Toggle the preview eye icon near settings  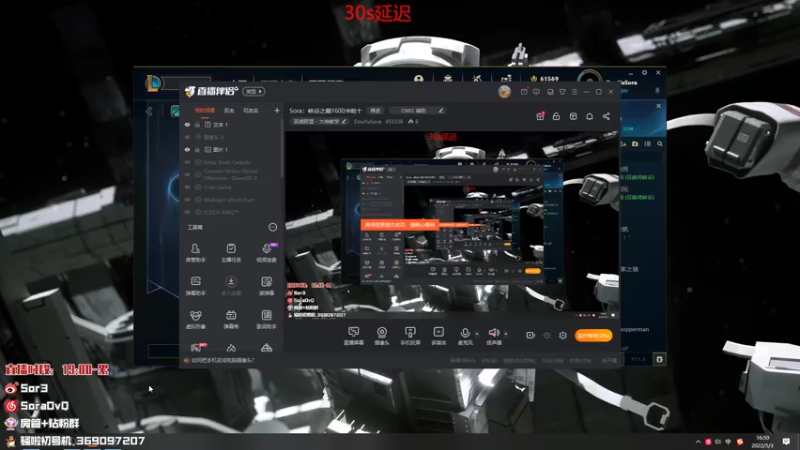click(x=547, y=335)
